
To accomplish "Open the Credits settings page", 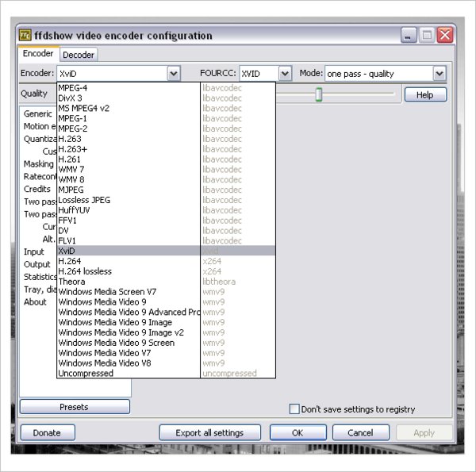I will click(37, 189).
